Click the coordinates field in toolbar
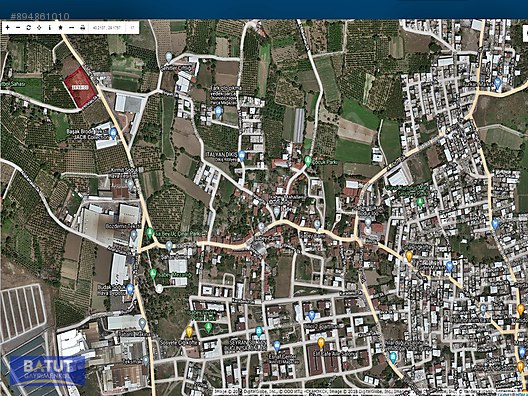Viewport: 528px width, 396px height. tap(107, 28)
